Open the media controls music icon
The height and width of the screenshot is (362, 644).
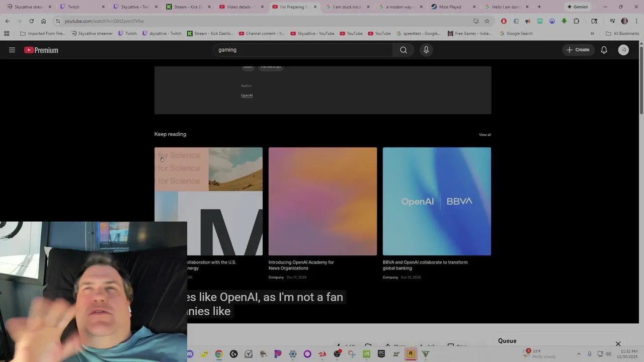click(x=612, y=21)
